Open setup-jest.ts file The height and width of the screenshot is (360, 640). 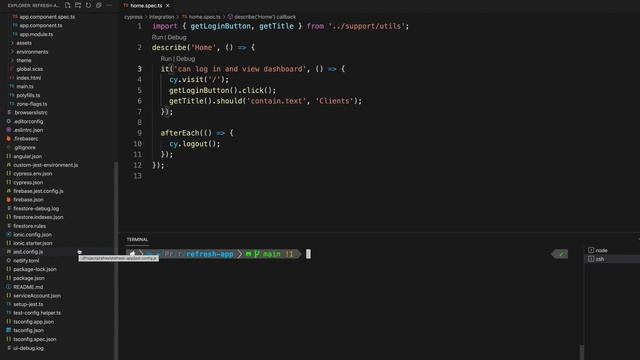click(x=28, y=304)
